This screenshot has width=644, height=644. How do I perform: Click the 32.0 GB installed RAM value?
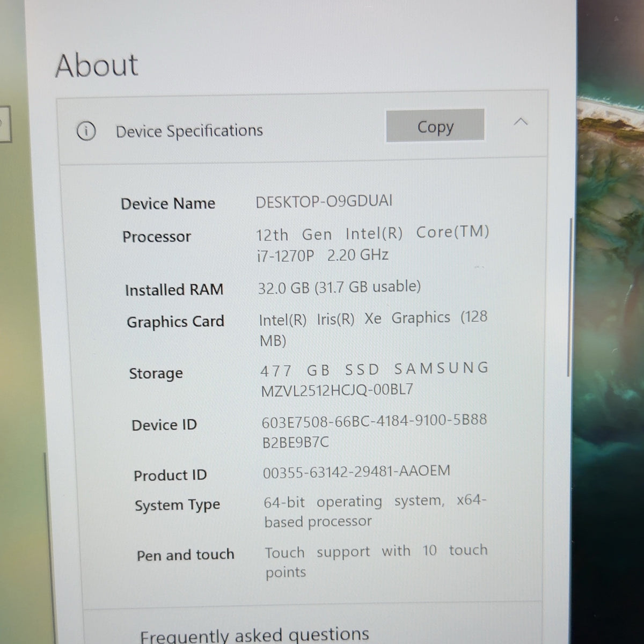click(x=339, y=287)
